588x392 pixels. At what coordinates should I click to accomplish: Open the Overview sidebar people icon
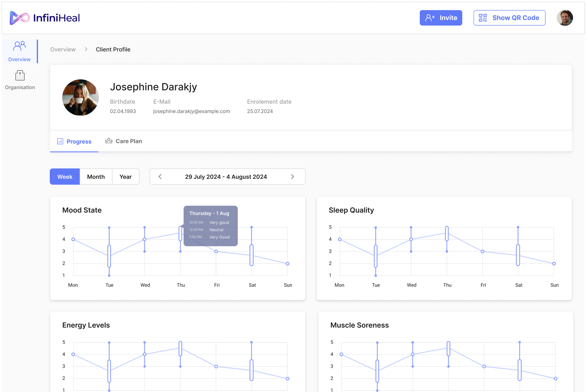tap(19, 46)
